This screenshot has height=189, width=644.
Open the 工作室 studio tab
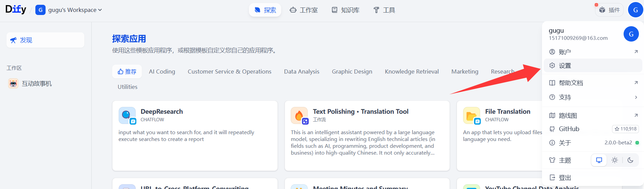(x=304, y=10)
